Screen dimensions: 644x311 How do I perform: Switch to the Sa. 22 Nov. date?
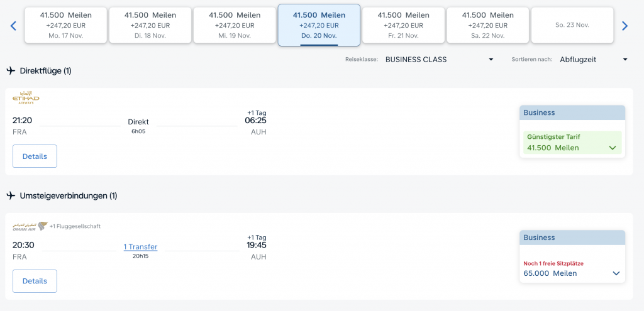pos(488,25)
